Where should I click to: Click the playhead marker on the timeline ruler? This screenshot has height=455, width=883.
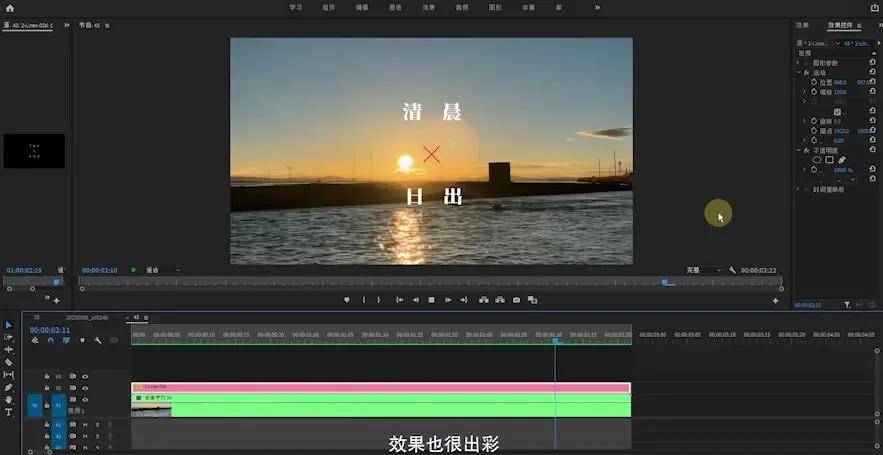tap(555, 341)
